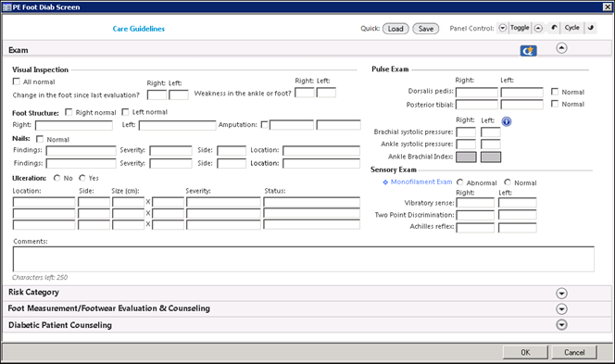
Task: Click the blue info icon beside Left pressure
Action: [507, 121]
